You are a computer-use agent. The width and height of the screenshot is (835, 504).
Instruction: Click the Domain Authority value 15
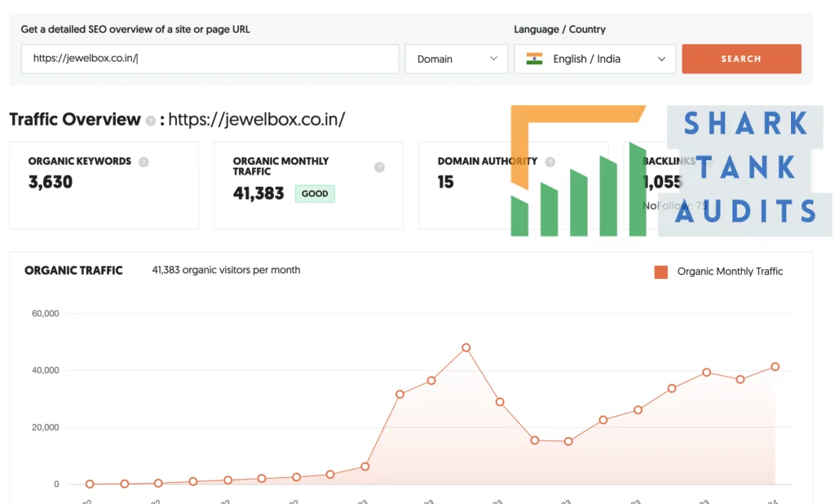446,182
